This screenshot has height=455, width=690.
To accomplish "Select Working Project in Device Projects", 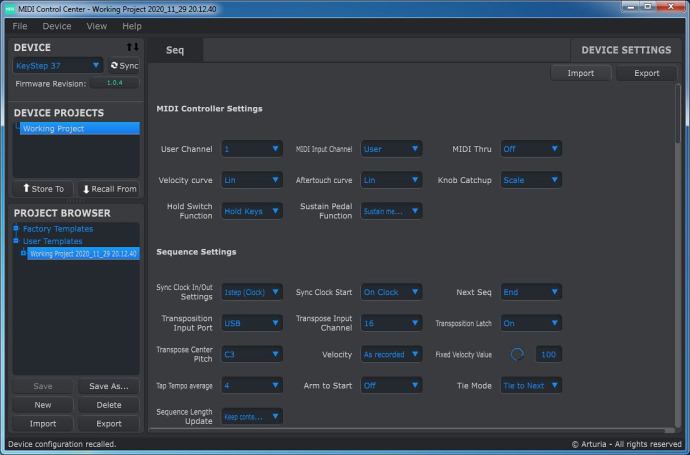I will coord(80,128).
